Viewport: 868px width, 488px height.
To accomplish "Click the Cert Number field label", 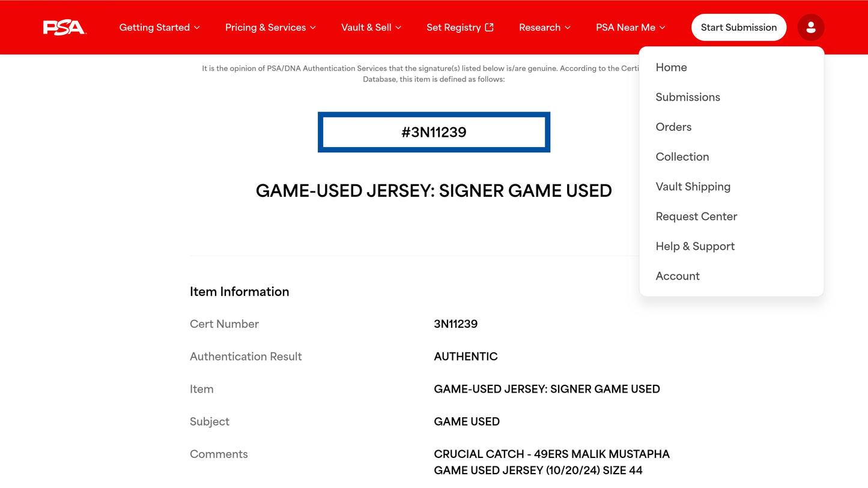I will coord(224,324).
